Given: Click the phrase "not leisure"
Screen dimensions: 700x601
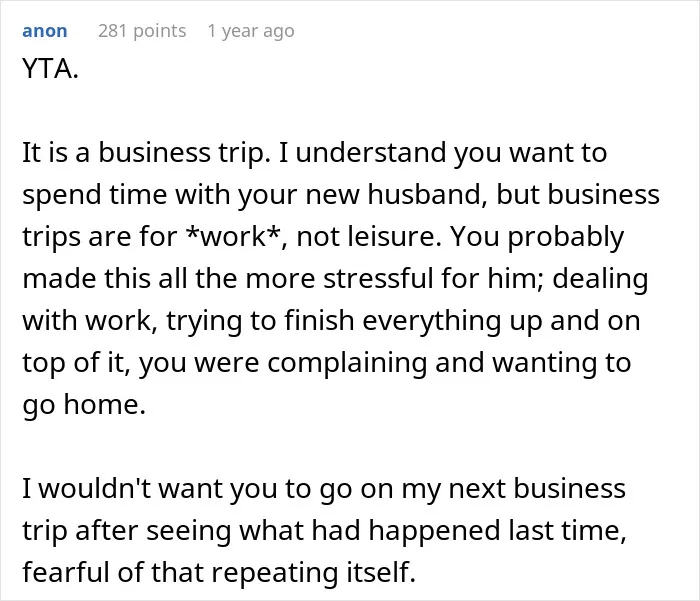Looking at the screenshot, I should [x=366, y=236].
